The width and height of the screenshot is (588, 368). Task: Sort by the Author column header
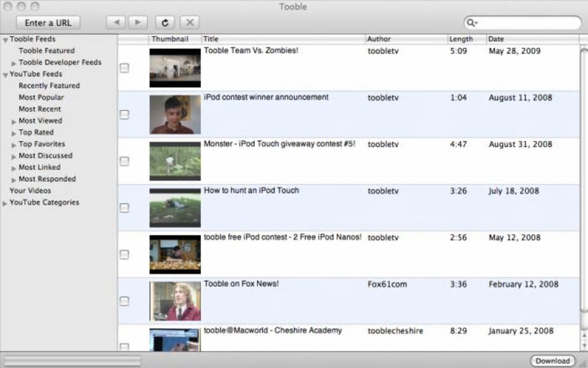[406, 39]
